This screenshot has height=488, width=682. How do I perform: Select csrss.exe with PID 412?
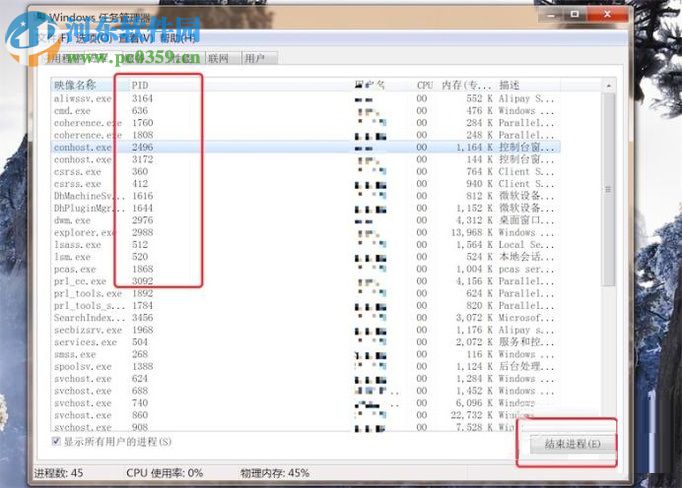pyautogui.click(x=305, y=184)
